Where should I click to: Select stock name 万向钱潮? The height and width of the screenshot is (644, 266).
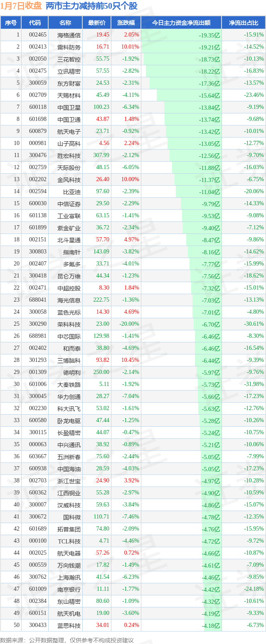69,565
